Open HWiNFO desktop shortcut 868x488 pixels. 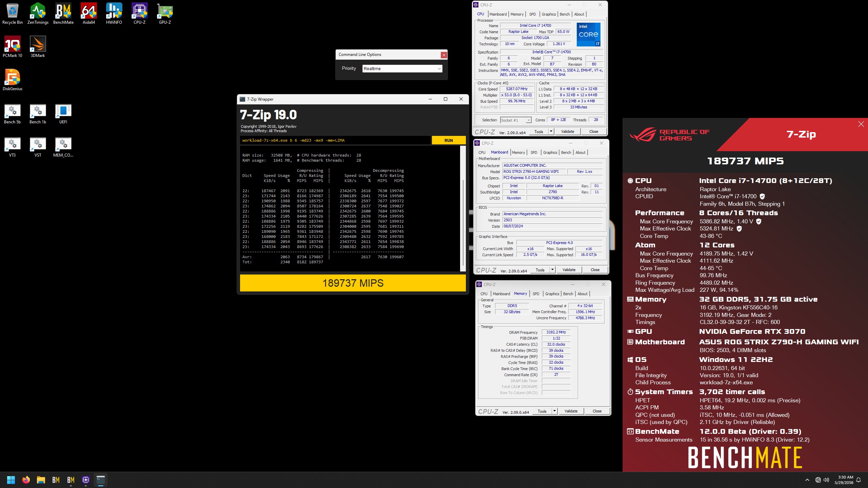114,14
